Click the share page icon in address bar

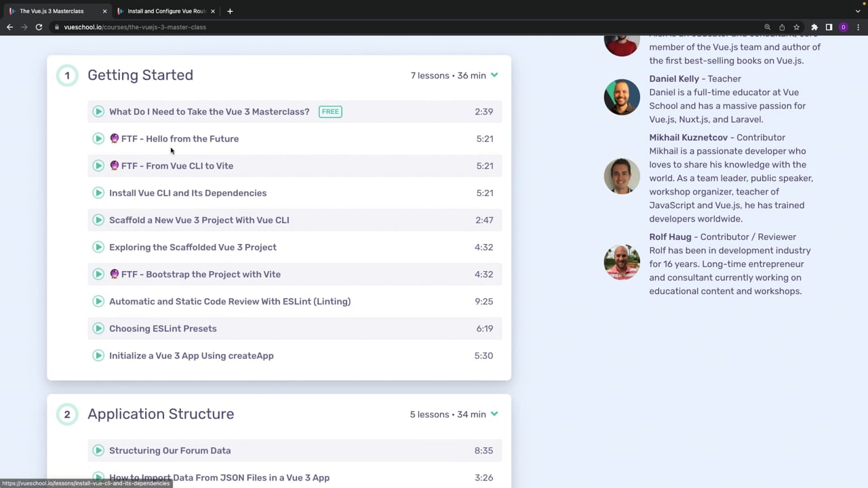[x=782, y=27]
